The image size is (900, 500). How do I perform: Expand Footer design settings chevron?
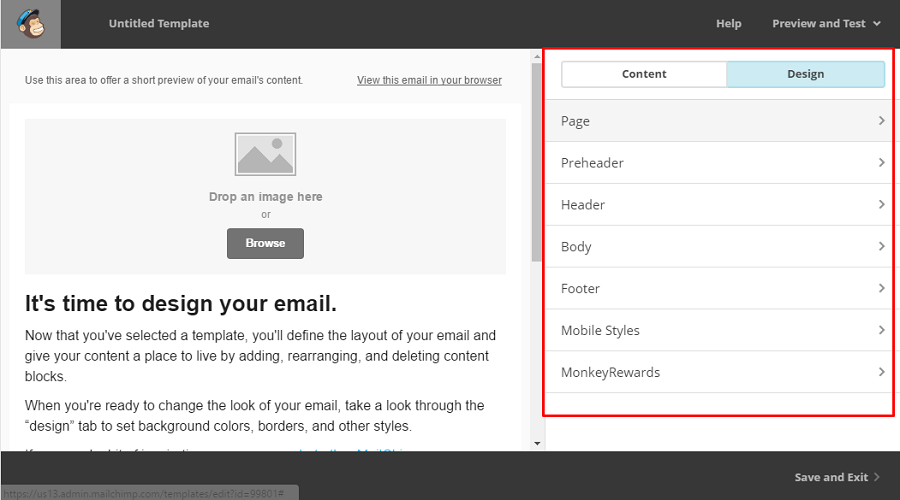coord(882,288)
